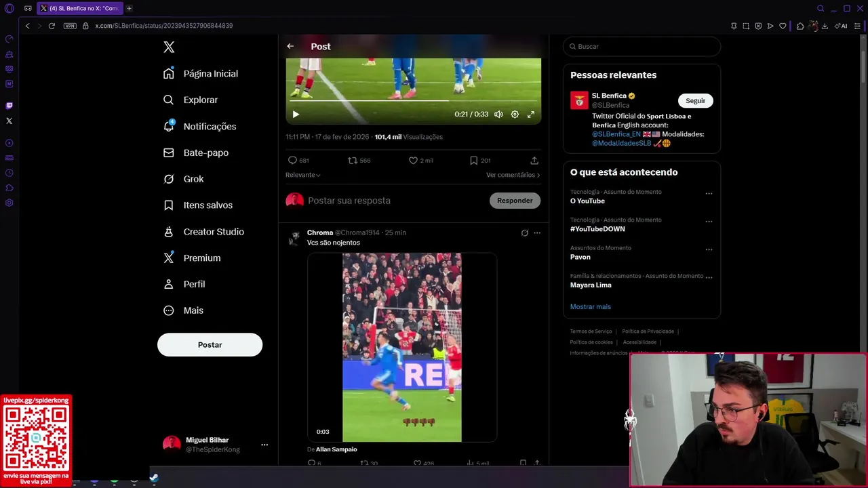
Task: Click ad blocker shield icon
Action: [758, 26]
